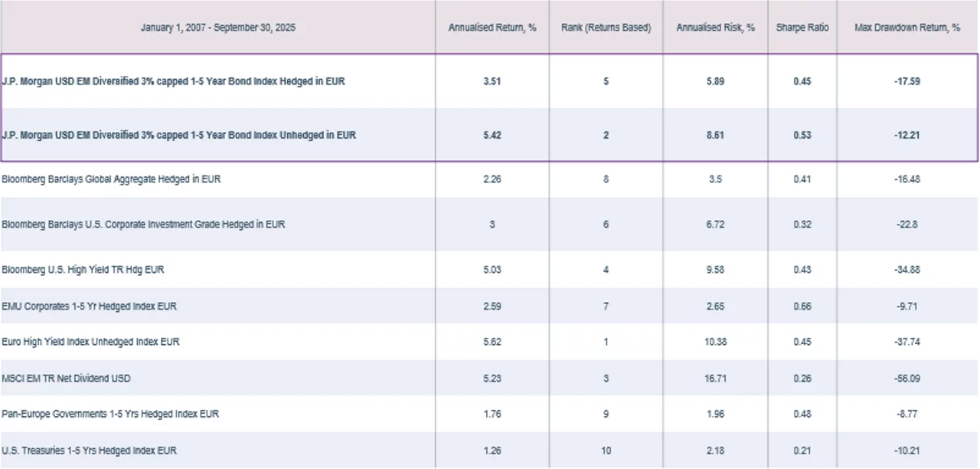
Task: Select the Rank (Returns Based) column header
Action: click(606, 28)
